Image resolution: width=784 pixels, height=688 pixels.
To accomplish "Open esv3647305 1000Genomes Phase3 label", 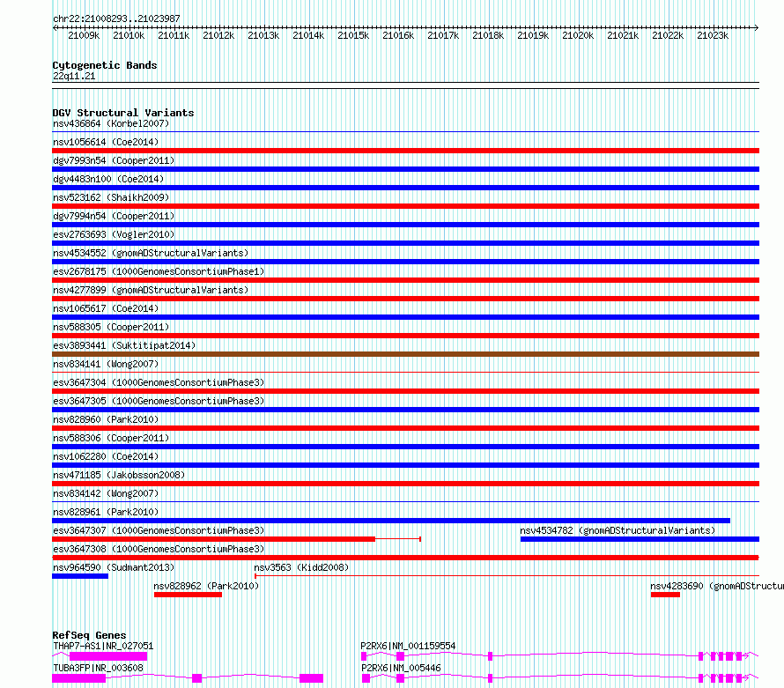I will 159,401.
